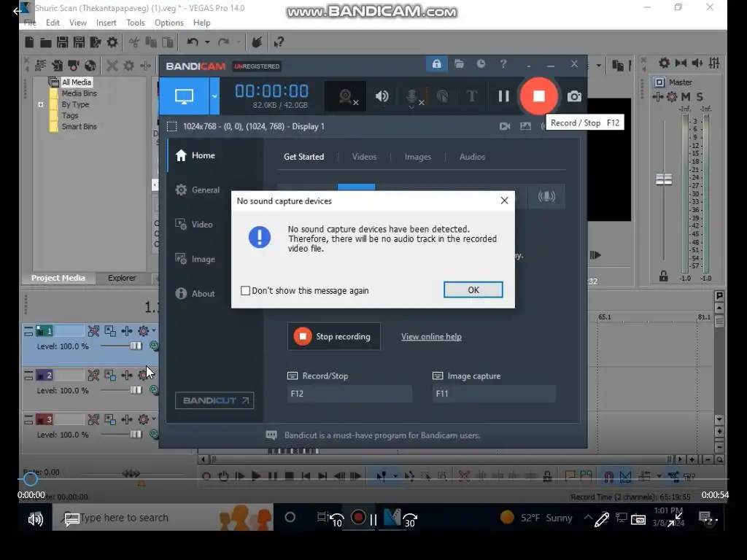This screenshot has width=747, height=560.
Task: Select Bandicam screen recording mode monitor icon
Action: point(184,96)
